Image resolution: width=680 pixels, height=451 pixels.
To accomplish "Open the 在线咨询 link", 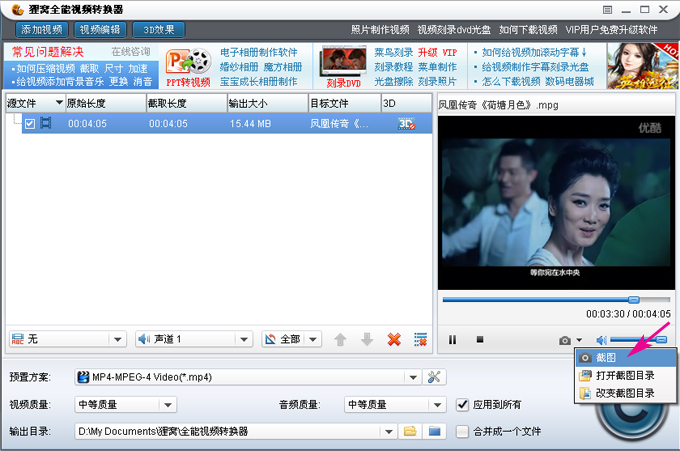I will pos(131,52).
